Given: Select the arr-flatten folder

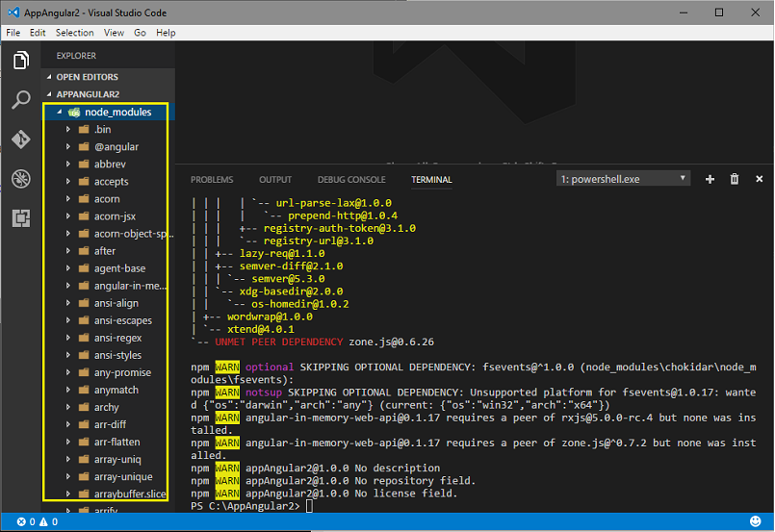Looking at the screenshot, I should [108, 443].
